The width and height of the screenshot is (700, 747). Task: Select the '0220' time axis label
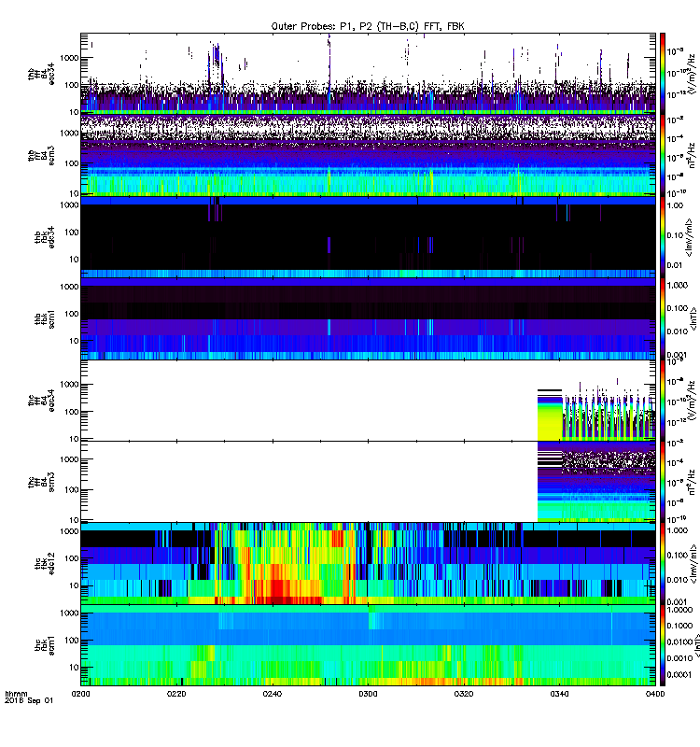176,694
